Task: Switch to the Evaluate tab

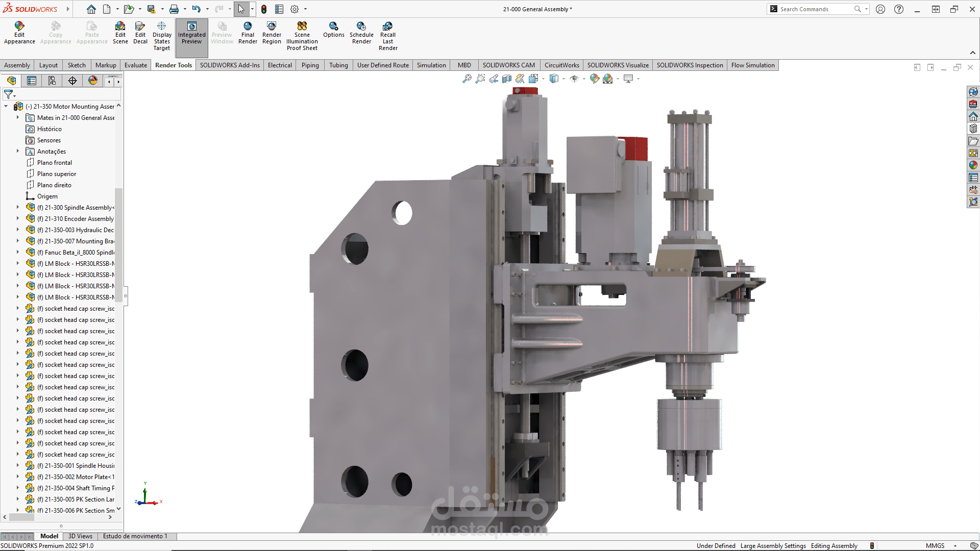Action: (135, 65)
